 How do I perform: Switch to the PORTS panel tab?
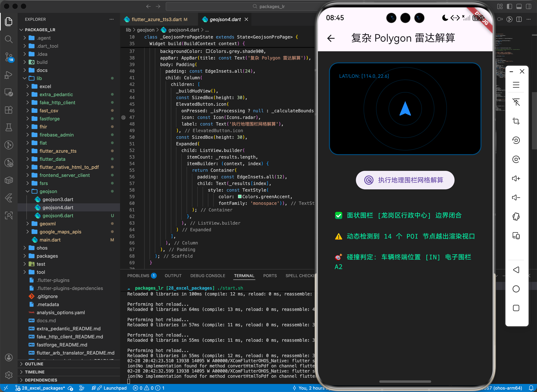(270, 275)
